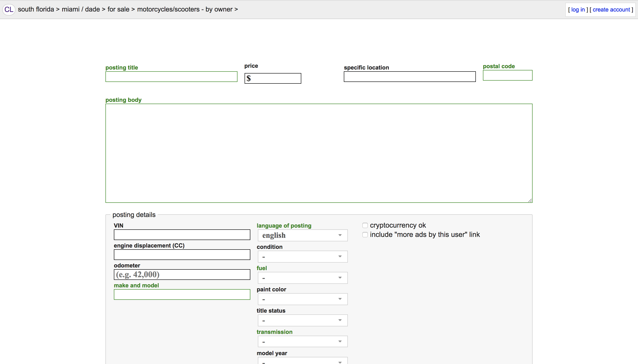Open the miami / dade breadcrumb link
This screenshot has width=638, height=364.
tap(81, 9)
